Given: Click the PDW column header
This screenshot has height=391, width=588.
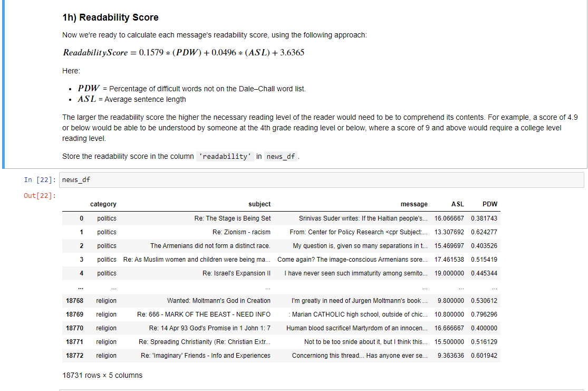Looking at the screenshot, I should (490, 204).
